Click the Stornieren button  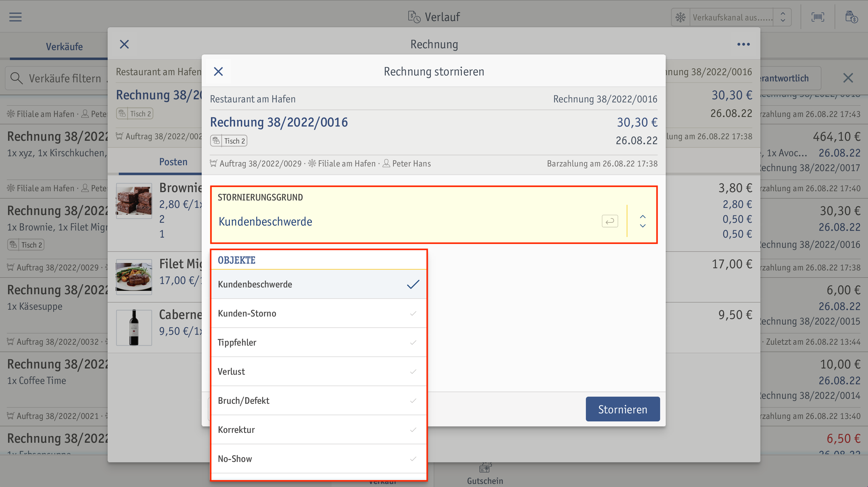[x=623, y=409]
